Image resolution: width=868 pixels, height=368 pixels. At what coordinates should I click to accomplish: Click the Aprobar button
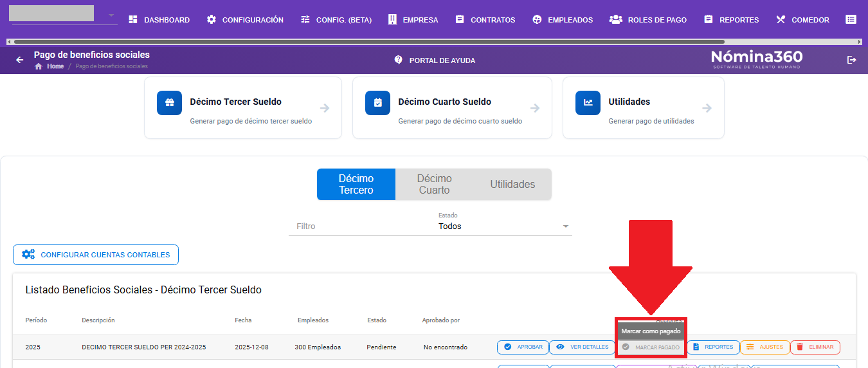(523, 347)
